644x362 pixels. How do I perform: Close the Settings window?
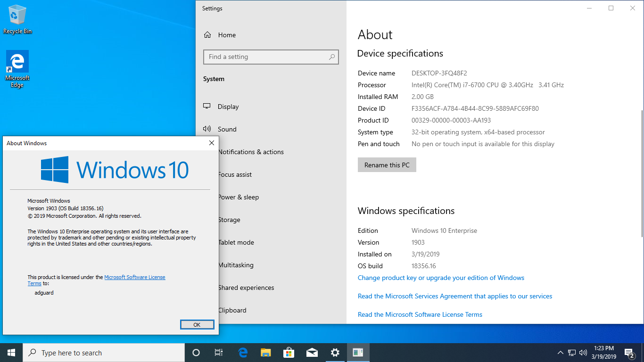(633, 8)
